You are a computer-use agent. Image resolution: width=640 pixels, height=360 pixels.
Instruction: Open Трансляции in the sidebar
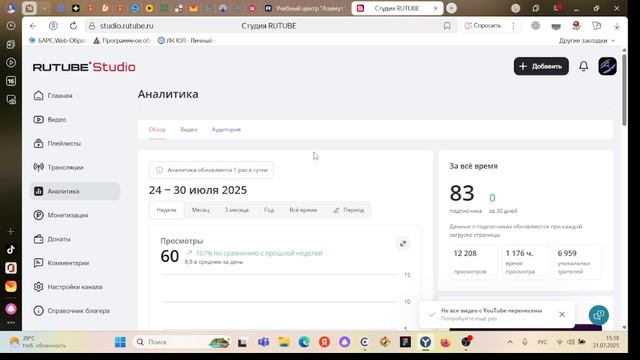point(58,167)
